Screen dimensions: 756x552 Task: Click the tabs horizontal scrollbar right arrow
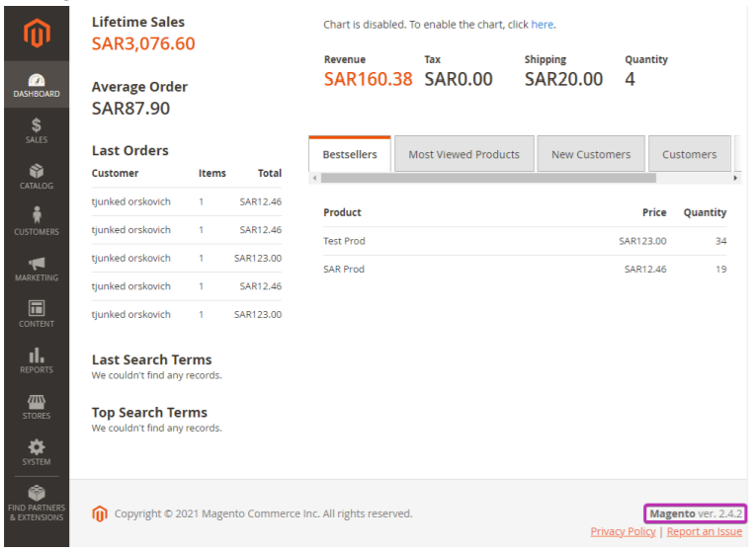735,178
